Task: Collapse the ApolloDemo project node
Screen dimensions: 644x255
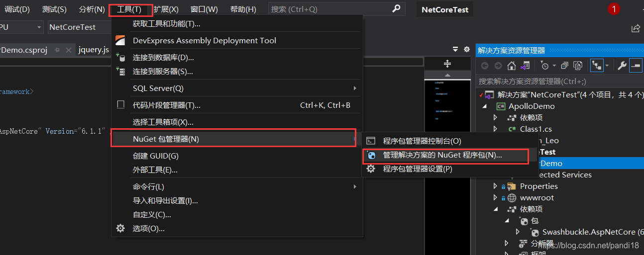Action: [484, 106]
